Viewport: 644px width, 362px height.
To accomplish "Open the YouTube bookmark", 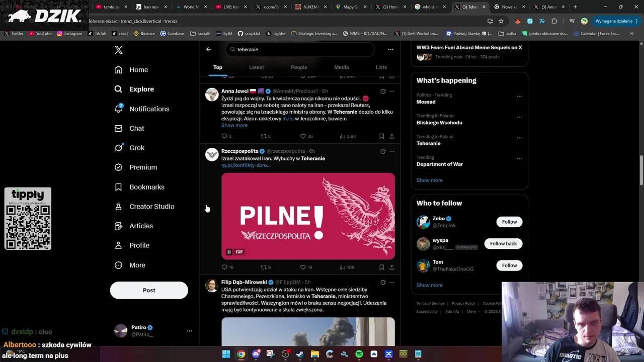I will [40, 34].
